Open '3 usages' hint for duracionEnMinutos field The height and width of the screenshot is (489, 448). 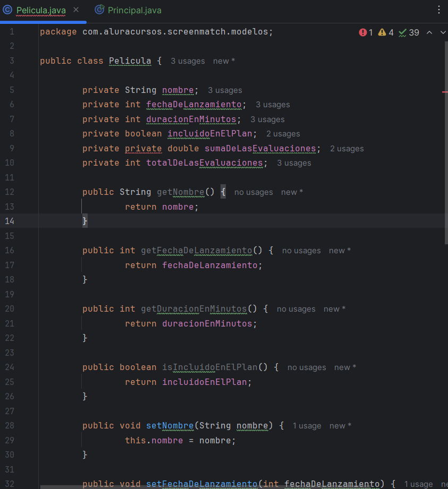click(267, 119)
